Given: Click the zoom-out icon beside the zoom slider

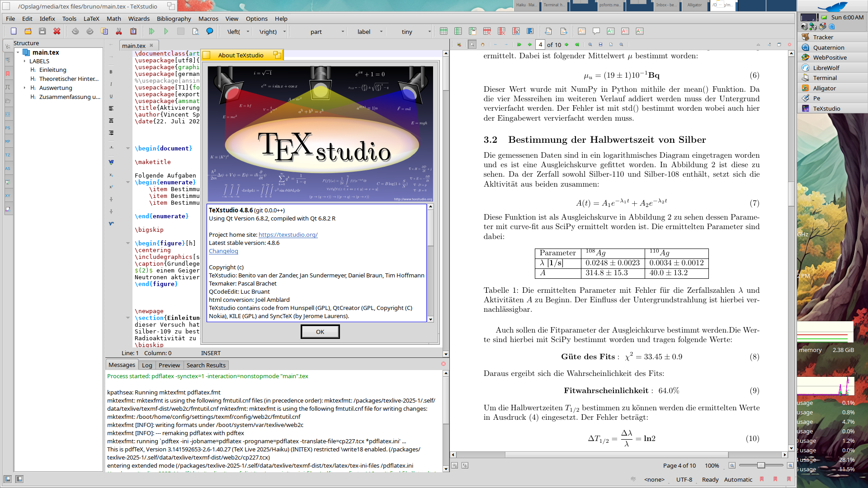Looking at the screenshot, I should [x=732, y=465].
